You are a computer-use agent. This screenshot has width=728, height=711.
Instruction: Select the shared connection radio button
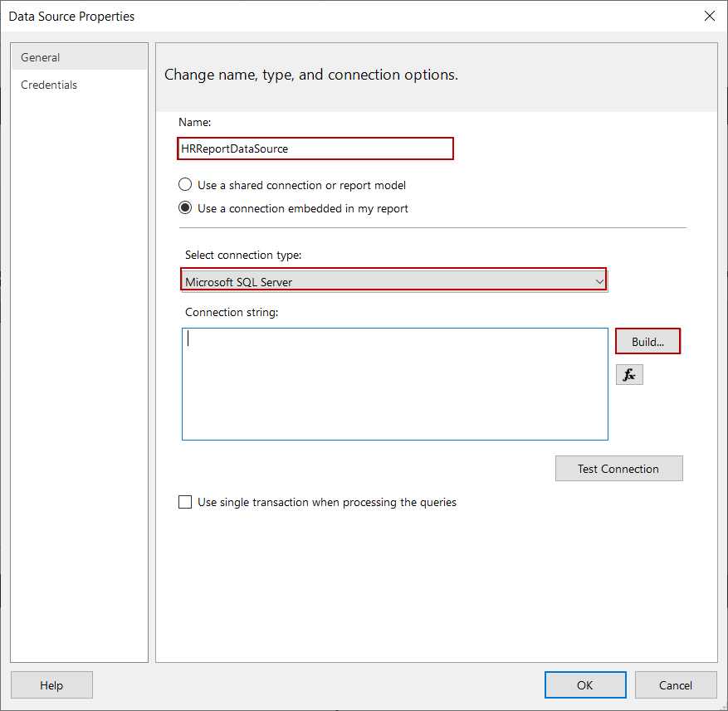coord(185,185)
